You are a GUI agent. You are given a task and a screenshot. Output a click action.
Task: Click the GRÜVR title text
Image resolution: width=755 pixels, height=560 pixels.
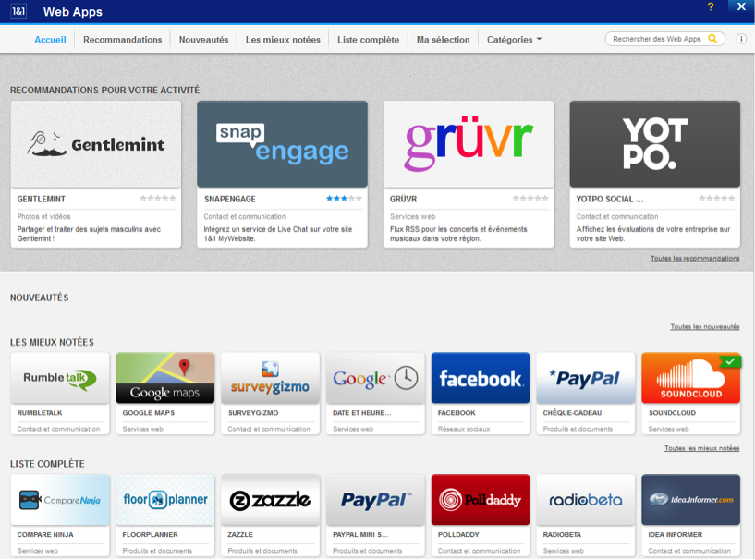[x=403, y=199]
